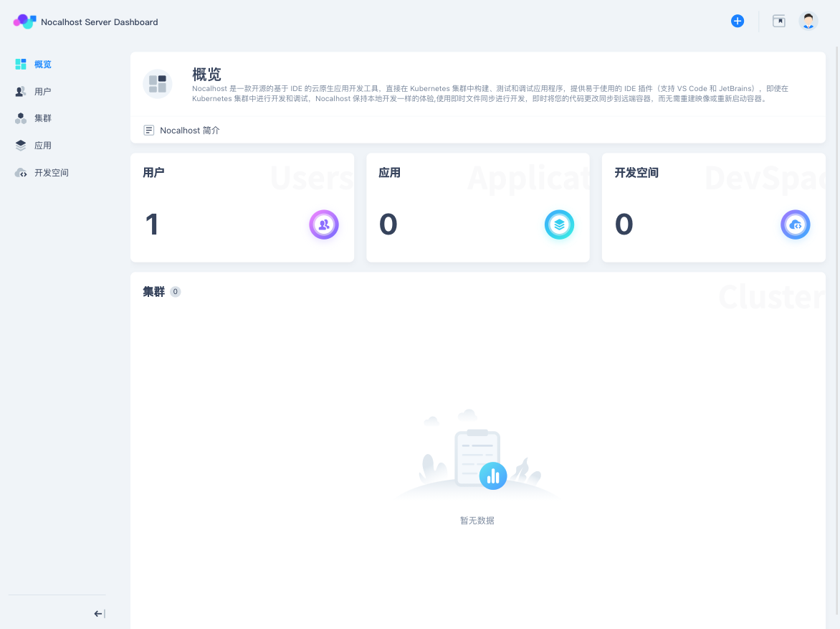Screen dimensions: 840x629
Task: Open the Nocalhost 简介 link
Action: (x=190, y=131)
